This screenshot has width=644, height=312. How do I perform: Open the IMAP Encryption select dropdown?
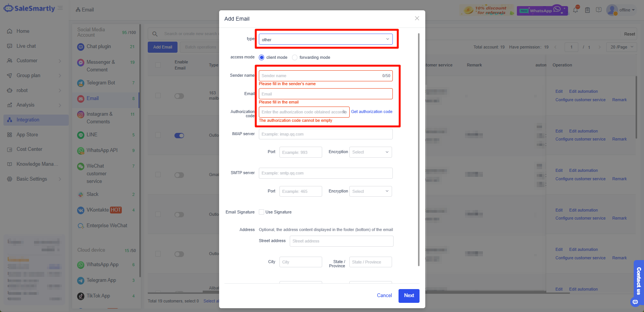[x=371, y=152]
